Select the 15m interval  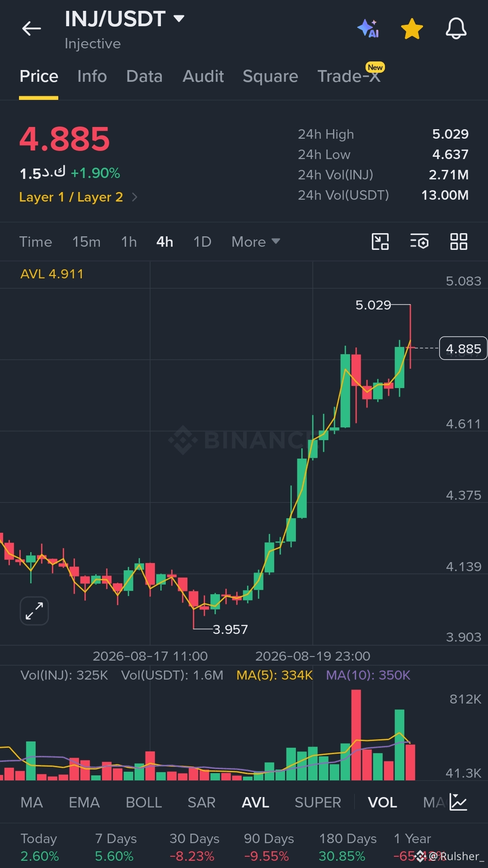(x=86, y=242)
